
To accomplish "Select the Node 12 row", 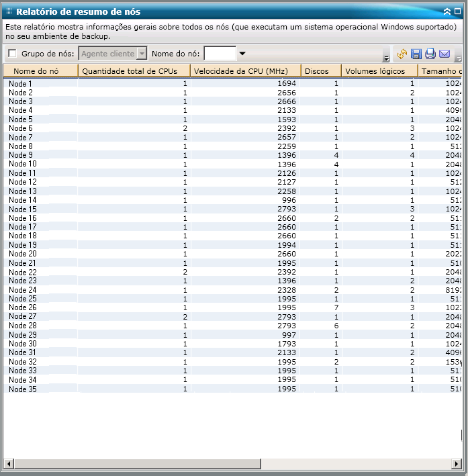I will 233,182.
